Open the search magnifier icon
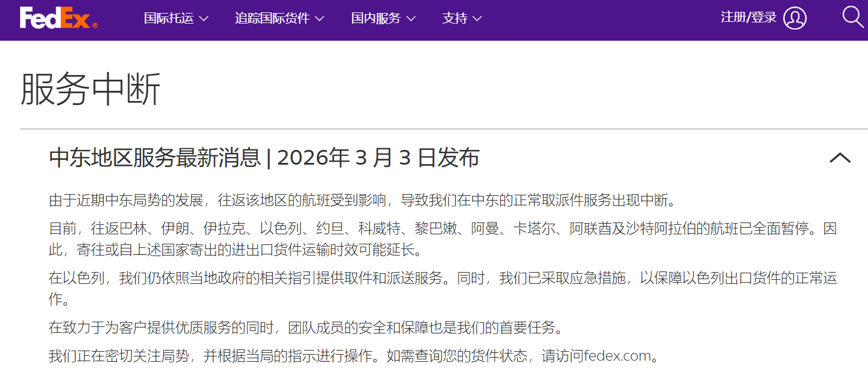This screenshot has width=868, height=386. [853, 18]
